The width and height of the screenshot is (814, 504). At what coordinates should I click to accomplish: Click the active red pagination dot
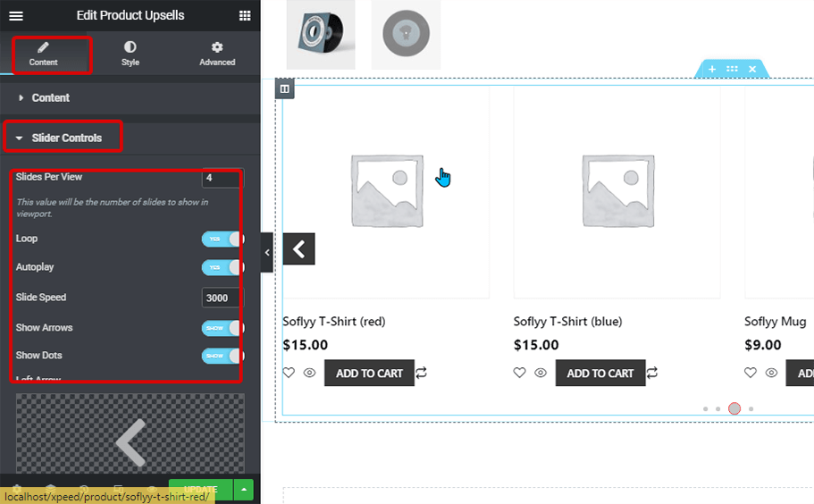[x=734, y=408]
